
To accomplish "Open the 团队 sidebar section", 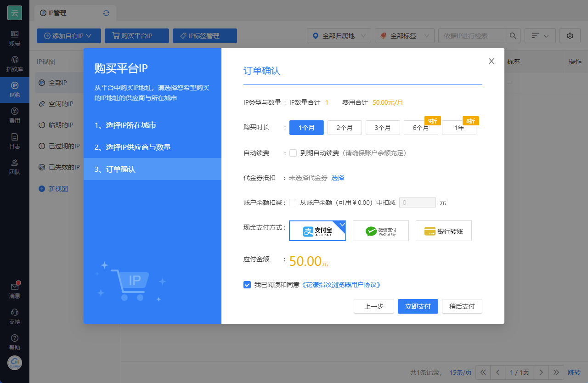I will (15, 167).
